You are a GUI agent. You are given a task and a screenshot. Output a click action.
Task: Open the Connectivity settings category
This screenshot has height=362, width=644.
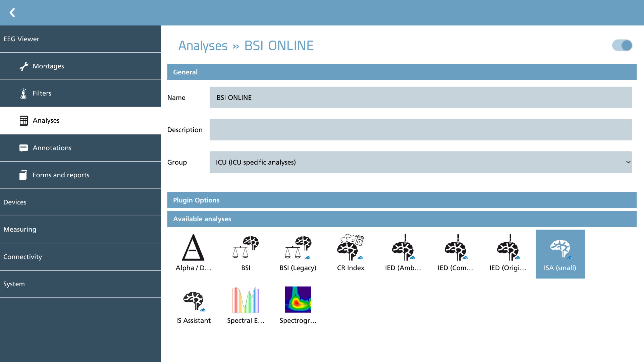point(80,257)
